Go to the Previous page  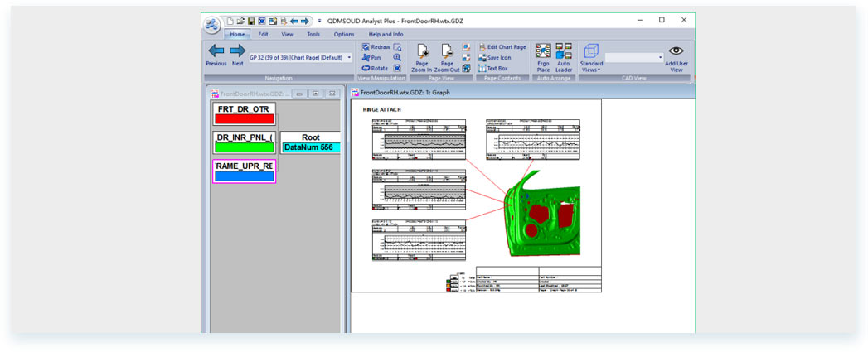[216, 55]
